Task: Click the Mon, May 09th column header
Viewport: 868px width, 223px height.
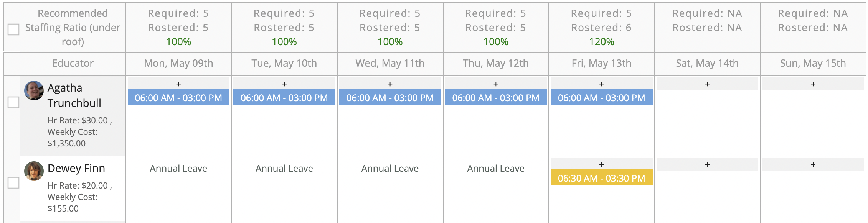Action: pos(178,64)
